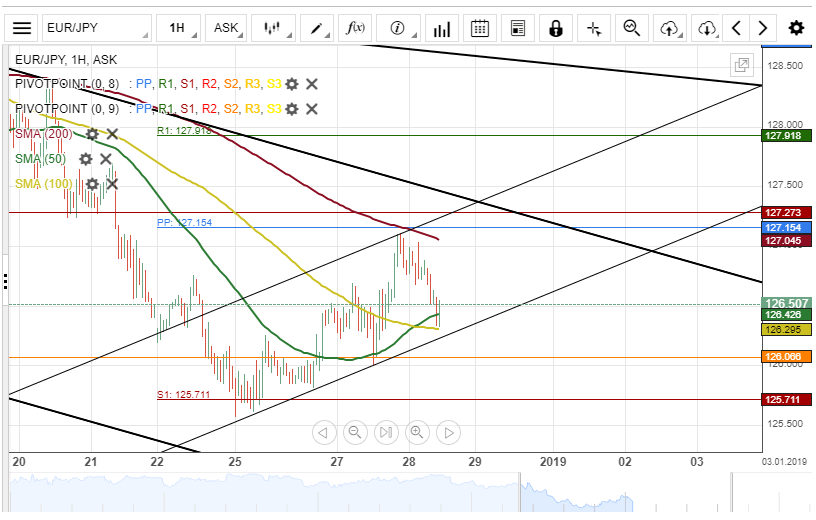Image resolution: width=816 pixels, height=520 pixels.
Task: Click the SMA (100) legend label
Action: (44, 184)
